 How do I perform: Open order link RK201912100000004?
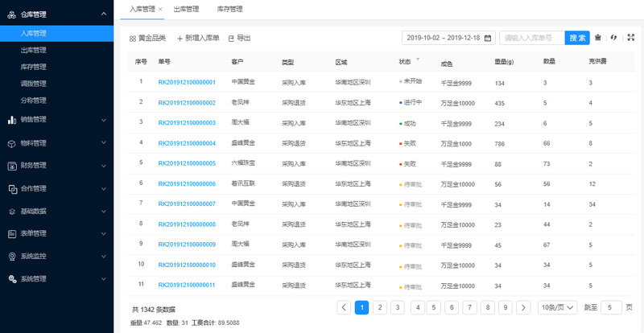click(187, 143)
